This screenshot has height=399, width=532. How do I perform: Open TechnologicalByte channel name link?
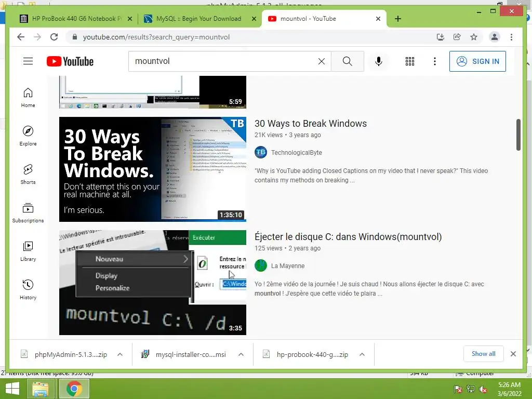297,153
